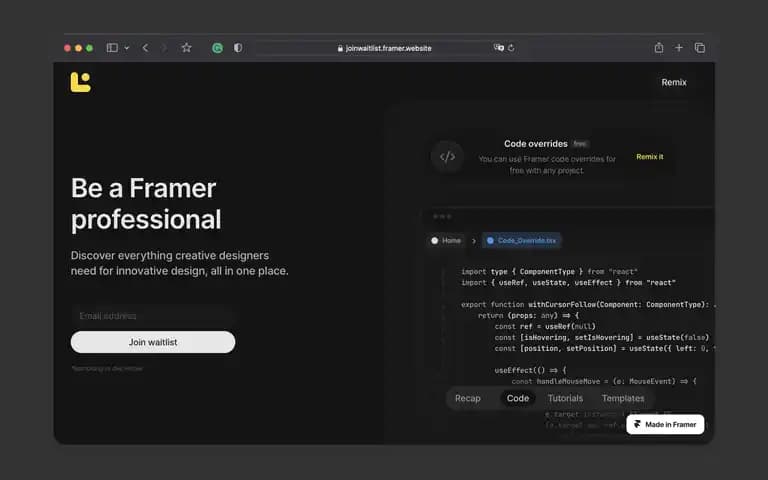Click the "Discover everything creative designers" paragraph

179,263
